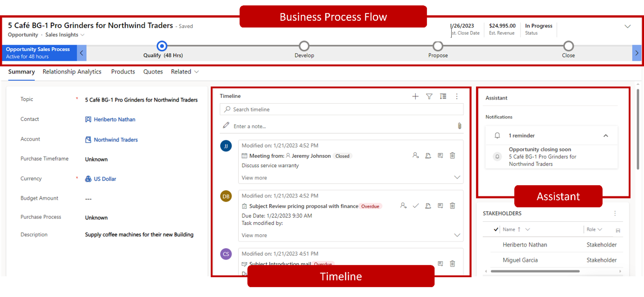Open the Role column dropdown in Stakeholders

600,230
